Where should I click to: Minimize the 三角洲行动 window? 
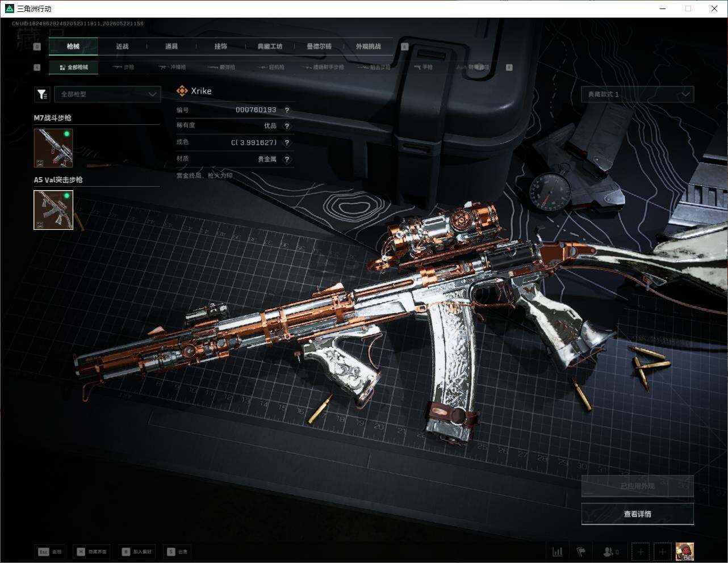tap(663, 9)
